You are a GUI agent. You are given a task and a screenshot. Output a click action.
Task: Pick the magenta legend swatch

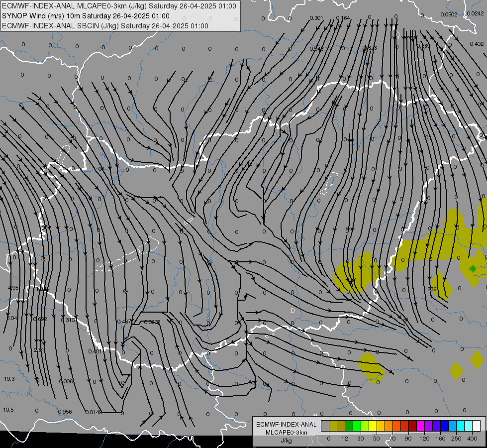tap(420, 426)
